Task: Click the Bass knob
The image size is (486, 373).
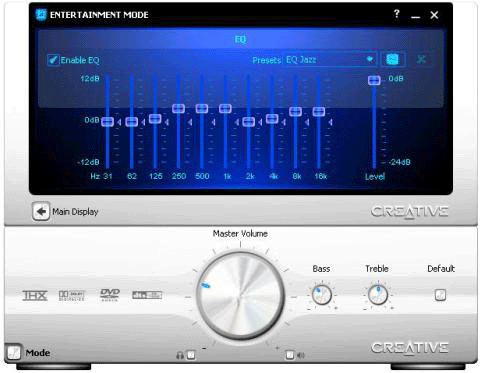Action: click(x=322, y=295)
